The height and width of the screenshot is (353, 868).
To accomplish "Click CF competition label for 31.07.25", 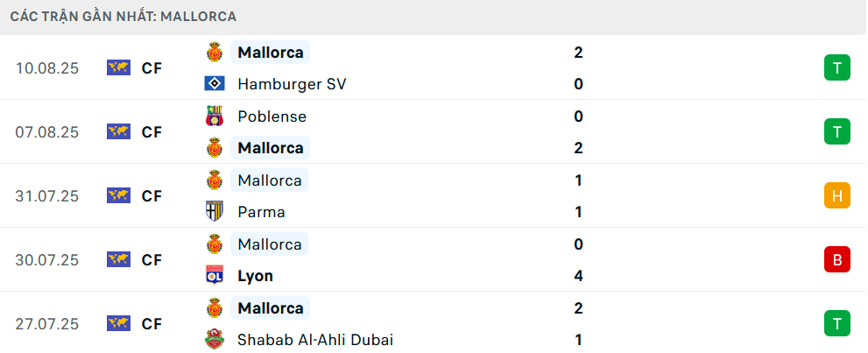I will click(152, 196).
